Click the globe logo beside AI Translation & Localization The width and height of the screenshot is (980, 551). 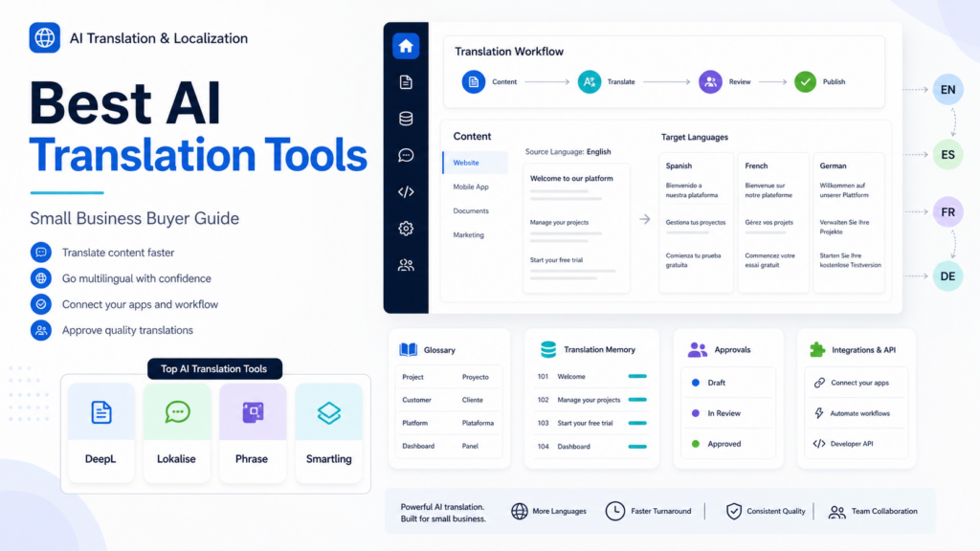tap(44, 37)
